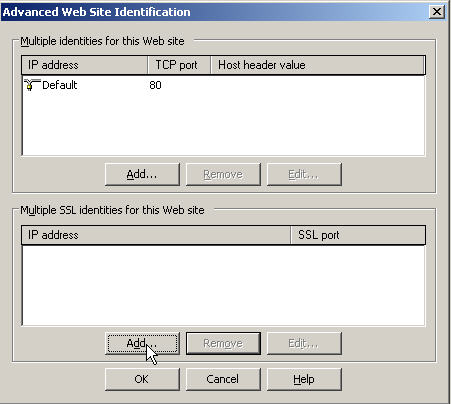This screenshot has width=451, height=404.
Task: Add a new SSL identity
Action: (x=142, y=343)
